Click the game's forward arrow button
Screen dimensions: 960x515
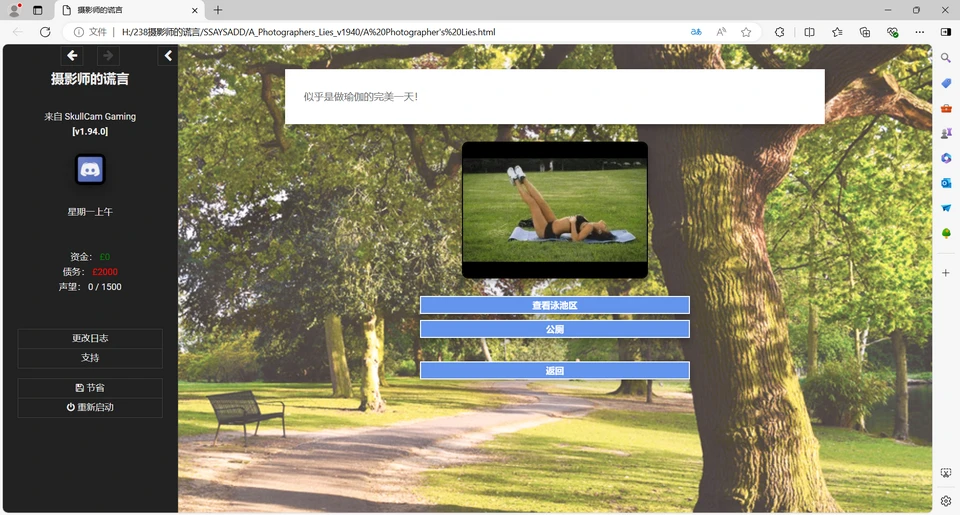point(107,56)
